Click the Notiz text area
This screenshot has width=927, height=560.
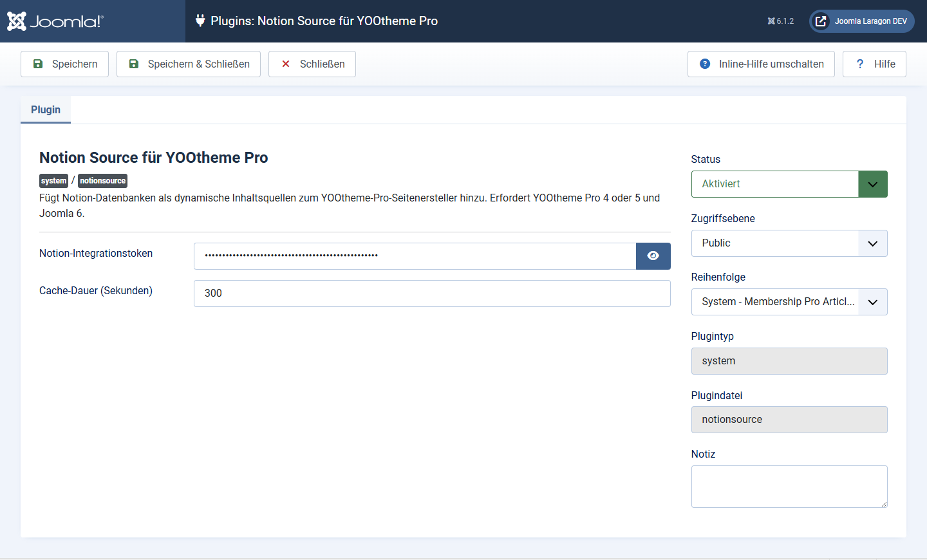(x=789, y=487)
